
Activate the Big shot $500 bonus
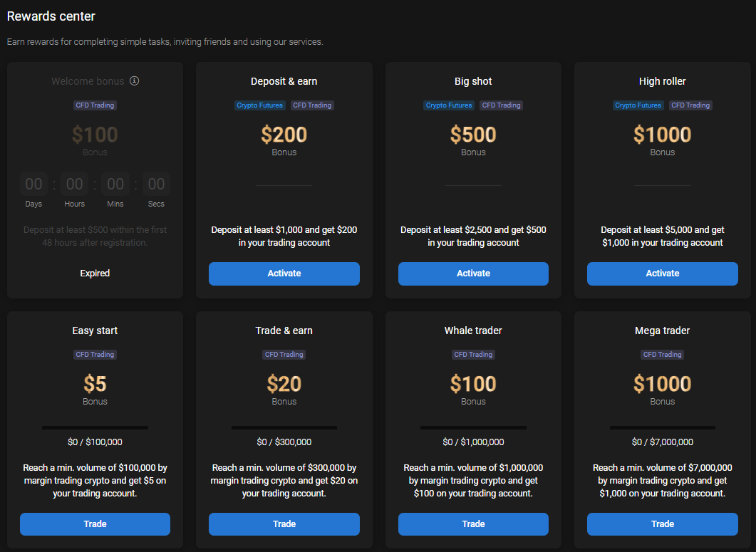coord(473,274)
